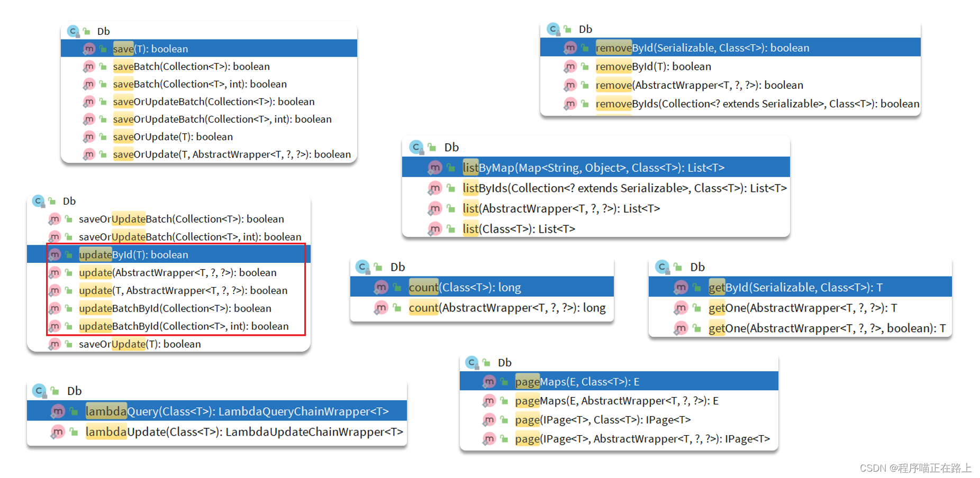
Task: Click the green public-access icon on the listByMap row
Action: (x=451, y=168)
